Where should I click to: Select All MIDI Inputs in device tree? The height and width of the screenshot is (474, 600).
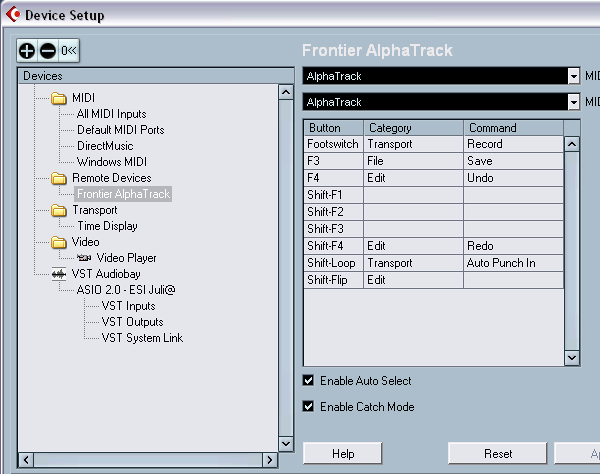pyautogui.click(x=111, y=114)
